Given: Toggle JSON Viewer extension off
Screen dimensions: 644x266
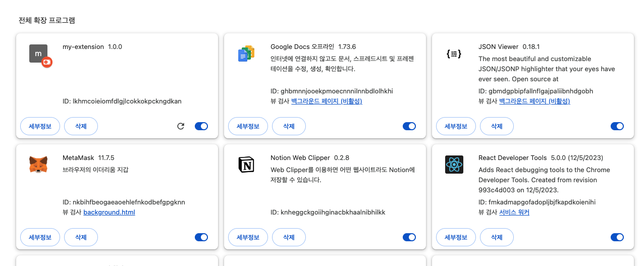Looking at the screenshot, I should coord(617,126).
